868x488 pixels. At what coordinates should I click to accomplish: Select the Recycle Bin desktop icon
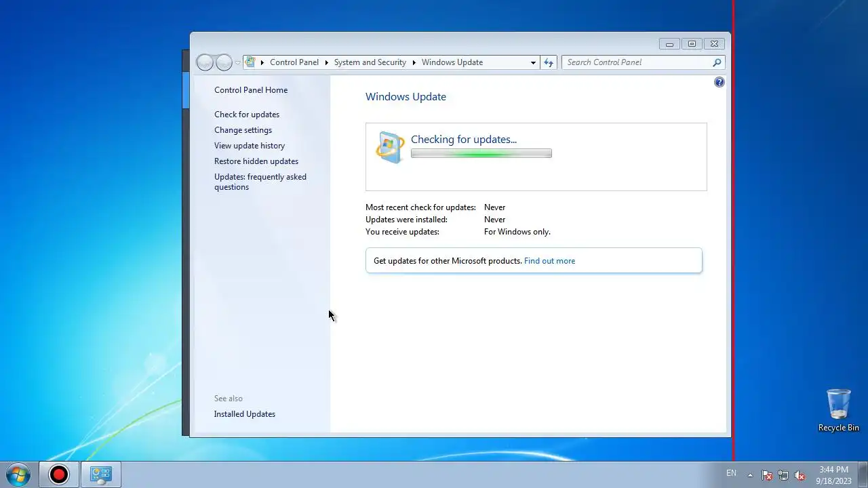pyautogui.click(x=839, y=410)
